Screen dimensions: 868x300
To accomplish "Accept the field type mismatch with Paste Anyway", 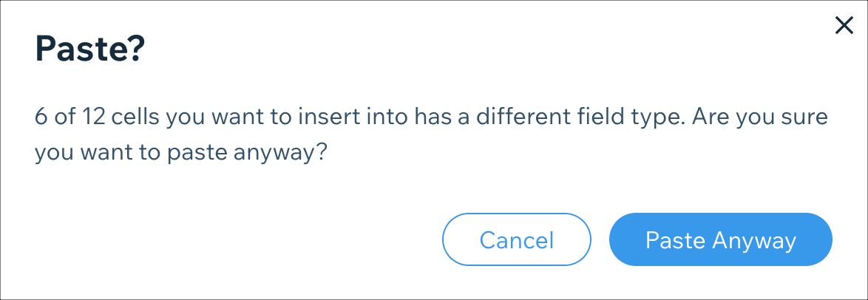I will coord(721,239).
